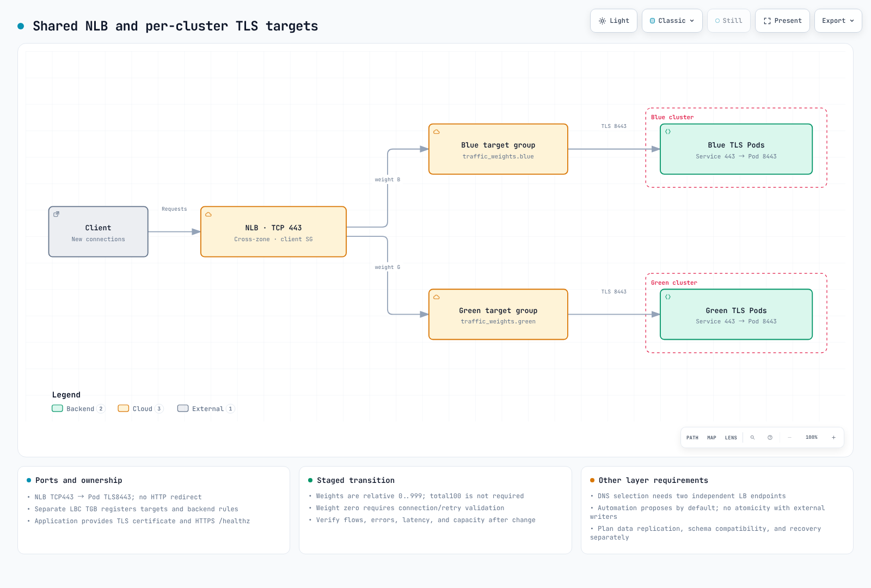The height and width of the screenshot is (588, 871).
Task: Reset zoom via the 100% label
Action: [x=812, y=437]
